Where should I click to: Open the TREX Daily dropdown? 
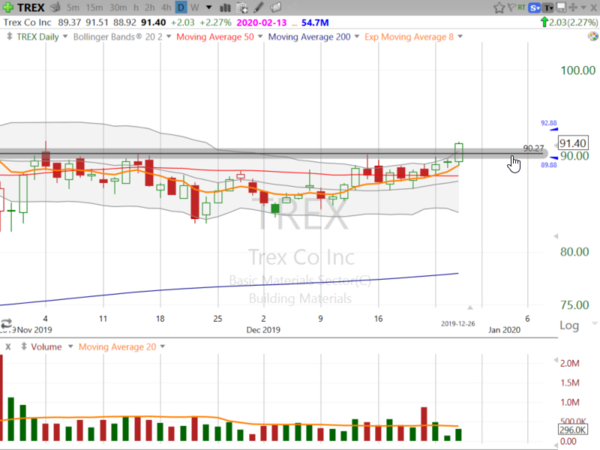pyautogui.click(x=65, y=37)
